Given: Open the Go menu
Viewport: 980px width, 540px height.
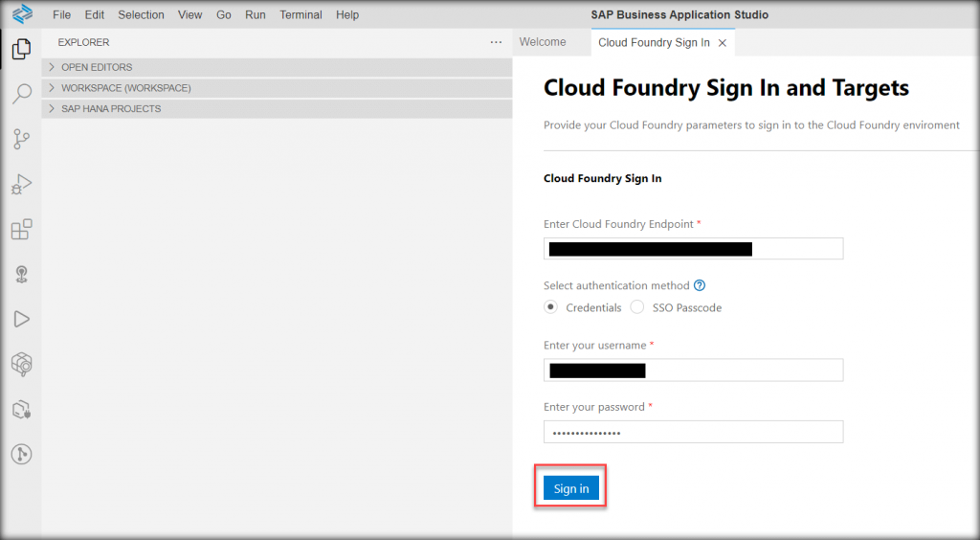Looking at the screenshot, I should [x=224, y=15].
